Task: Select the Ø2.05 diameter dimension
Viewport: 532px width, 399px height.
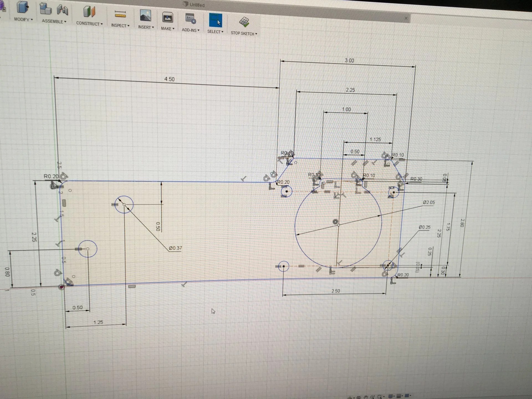Action: pos(429,202)
